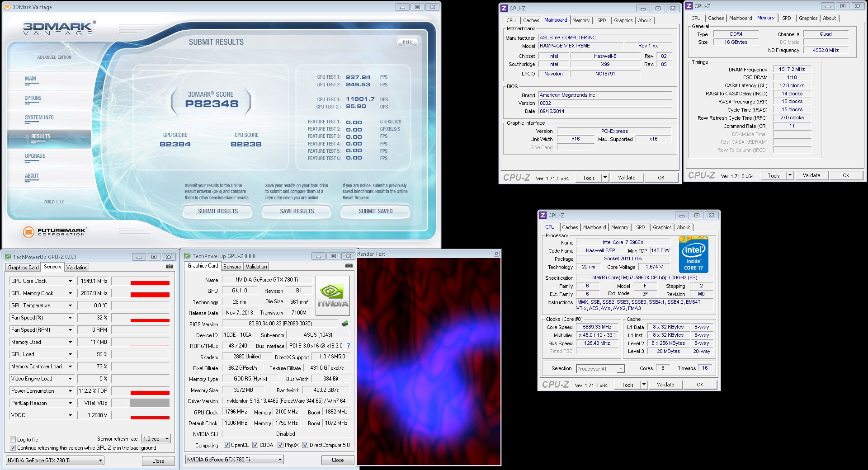Click the CPU-Z icon in the Memory window title bar
The image size is (868, 470).
click(x=689, y=6)
